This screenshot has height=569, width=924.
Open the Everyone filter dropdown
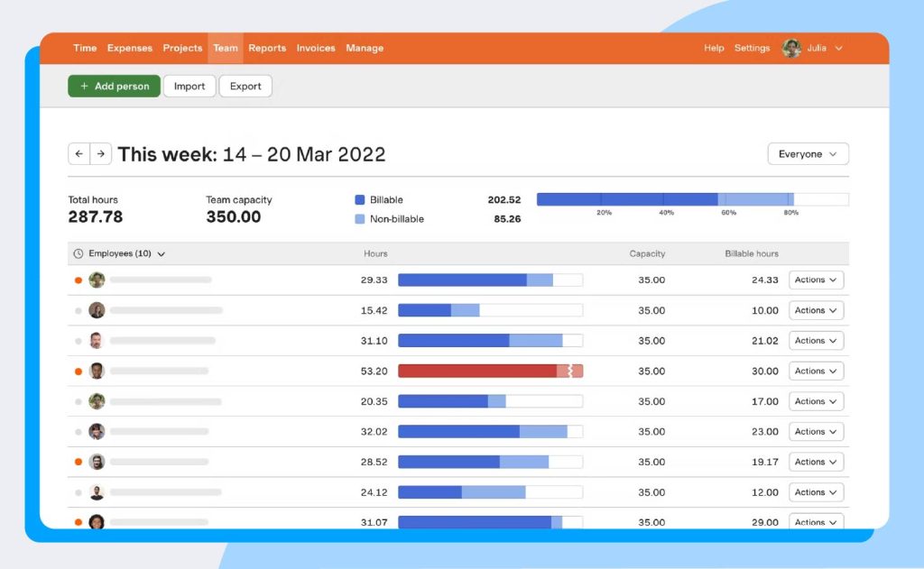tap(808, 153)
